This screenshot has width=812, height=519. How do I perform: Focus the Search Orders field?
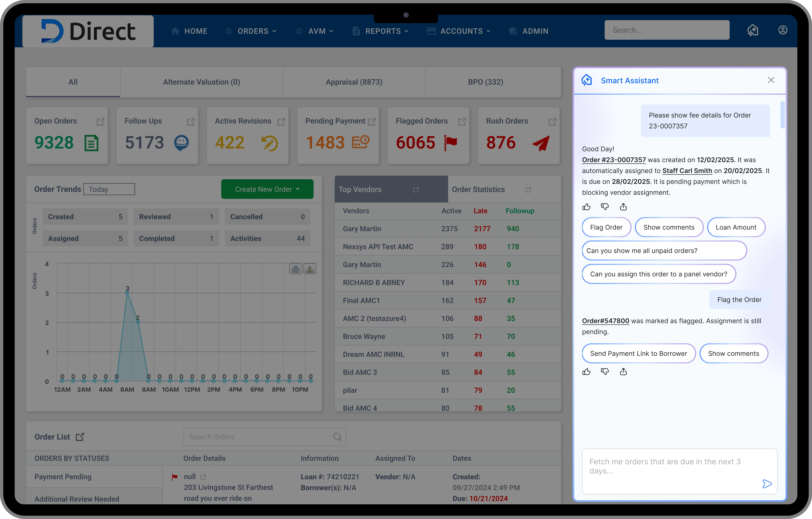265,437
